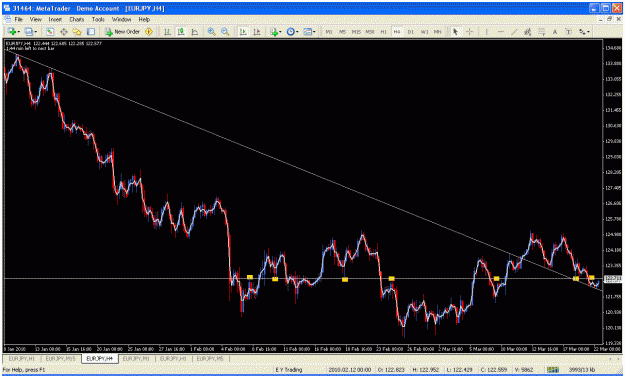The height and width of the screenshot is (376, 625).
Task: Toggle the Expert Advisors diamond icon
Action: tap(149, 31)
